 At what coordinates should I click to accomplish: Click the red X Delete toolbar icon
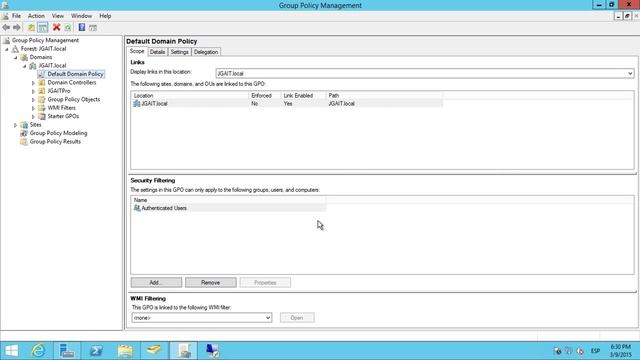57,27
